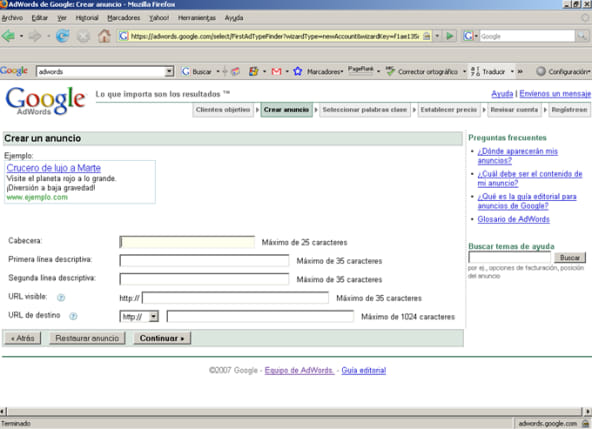Screen dimensions: 592x429
Task: Click help icon beside URL de destino
Action: pos(73,316)
